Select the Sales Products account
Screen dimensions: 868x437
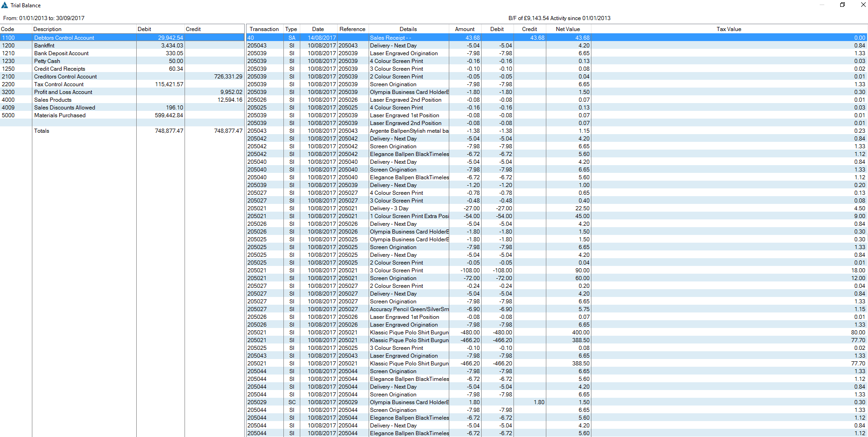coord(122,100)
